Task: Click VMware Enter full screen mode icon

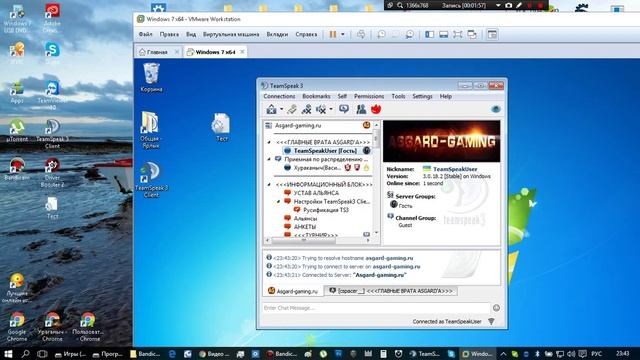Action: (x=458, y=34)
